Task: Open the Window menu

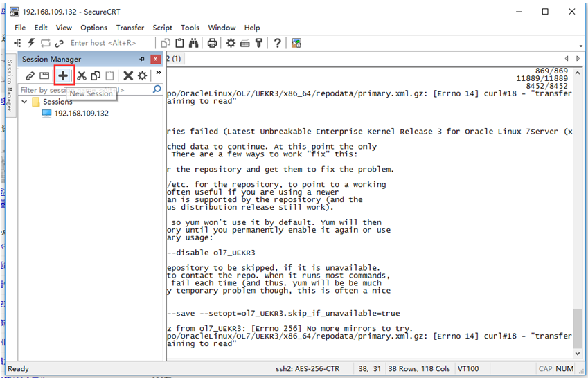Action: coord(222,28)
